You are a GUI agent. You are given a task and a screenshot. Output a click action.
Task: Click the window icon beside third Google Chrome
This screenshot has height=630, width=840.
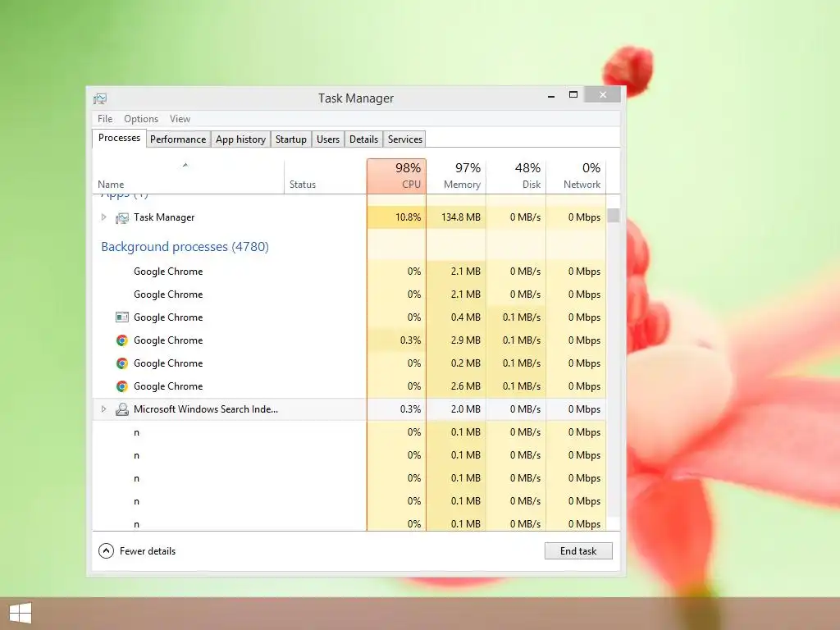(122, 317)
